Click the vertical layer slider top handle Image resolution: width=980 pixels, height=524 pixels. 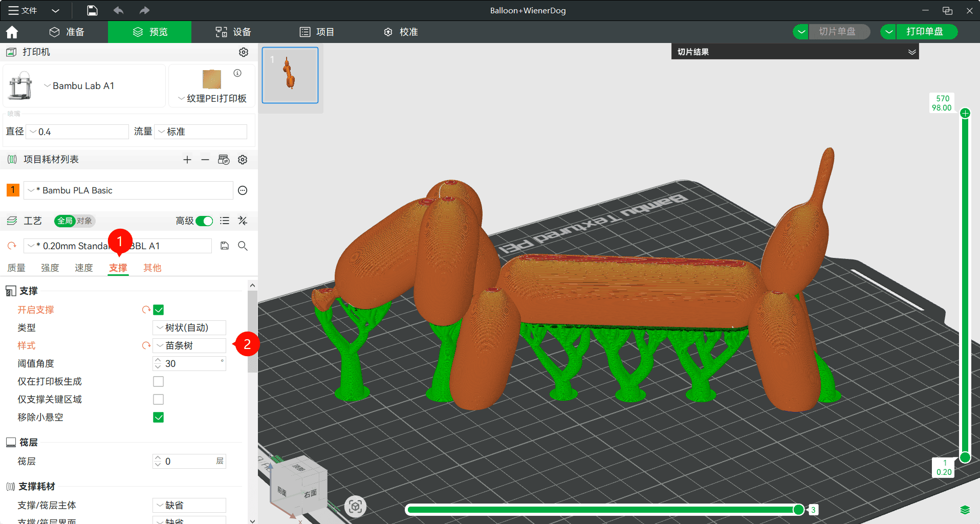tap(965, 114)
